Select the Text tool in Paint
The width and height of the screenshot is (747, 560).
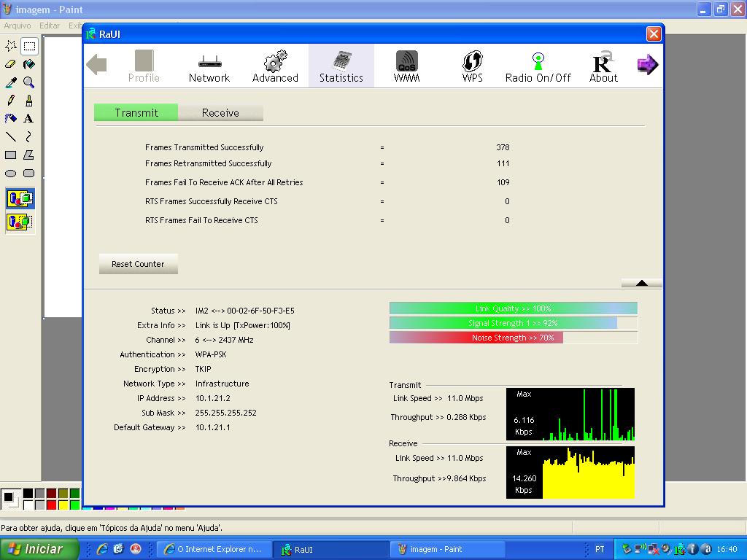[28, 118]
